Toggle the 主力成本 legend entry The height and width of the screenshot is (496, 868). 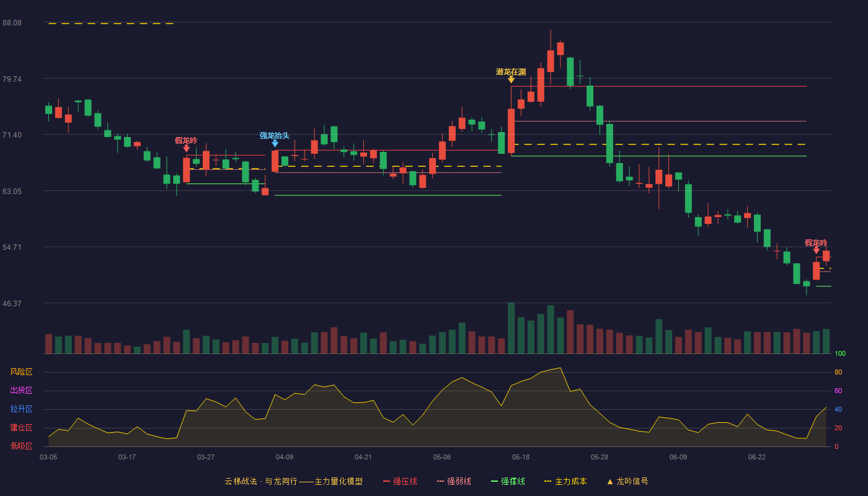565,481
